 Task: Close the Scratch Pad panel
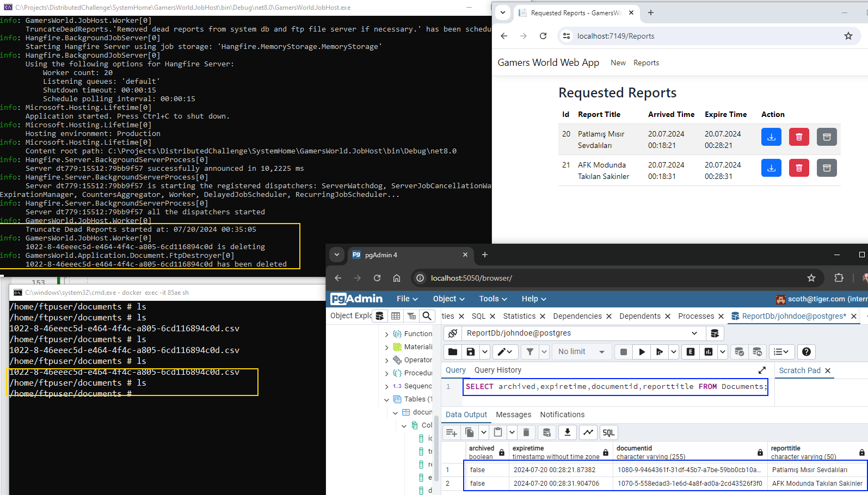(x=828, y=370)
